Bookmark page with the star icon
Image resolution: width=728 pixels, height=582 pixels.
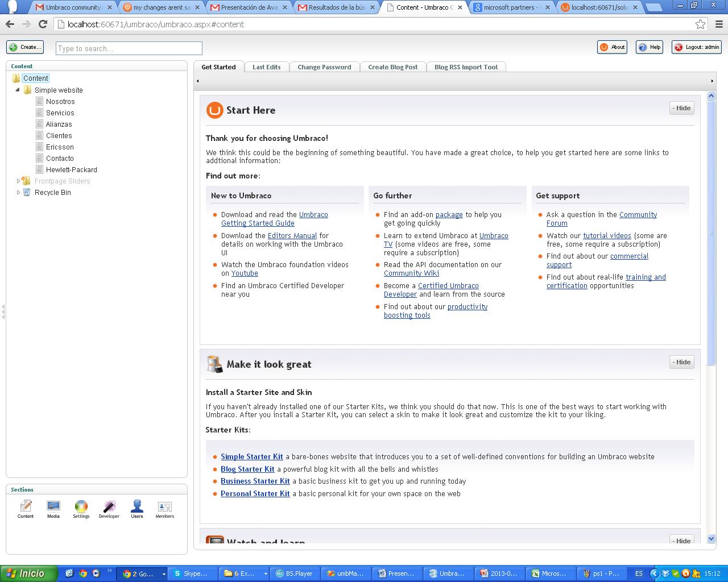(x=701, y=24)
